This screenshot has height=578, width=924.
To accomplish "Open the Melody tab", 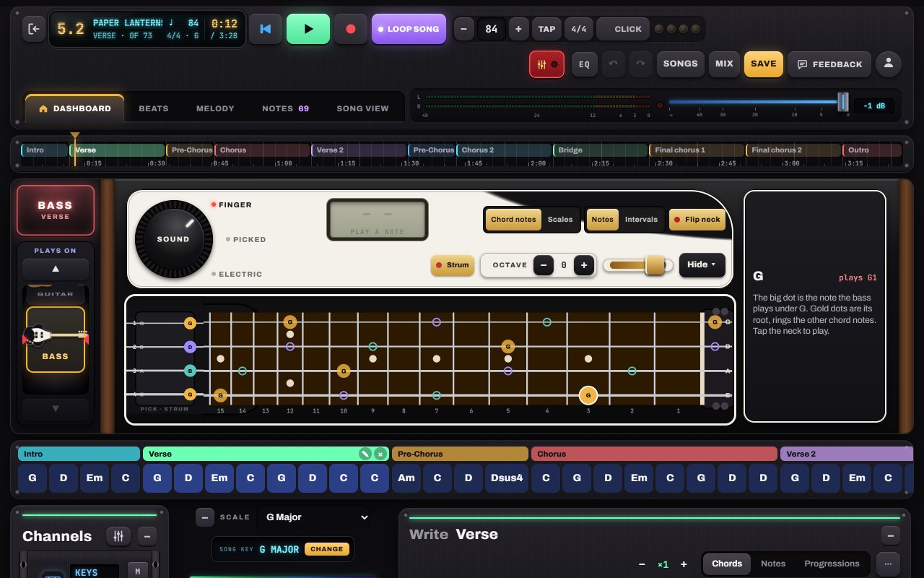I will pyautogui.click(x=215, y=108).
